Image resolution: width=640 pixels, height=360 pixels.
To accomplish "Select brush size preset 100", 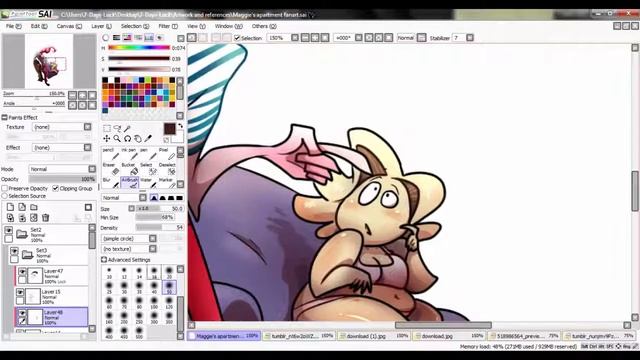I will (x=154, y=303).
